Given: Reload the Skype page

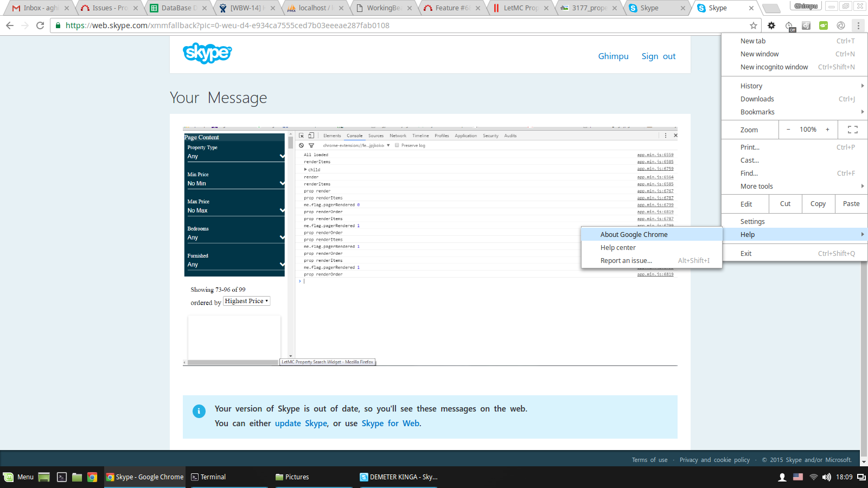Looking at the screenshot, I should [x=40, y=25].
